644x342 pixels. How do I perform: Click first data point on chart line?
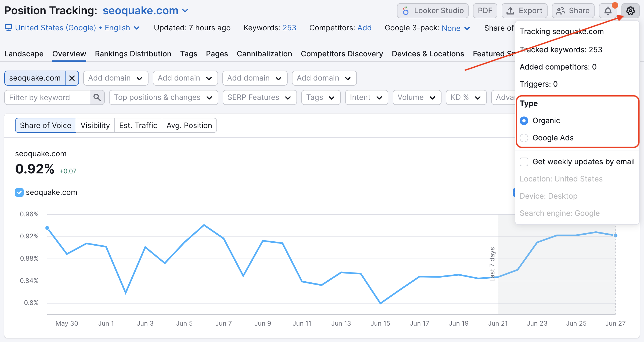tap(47, 228)
